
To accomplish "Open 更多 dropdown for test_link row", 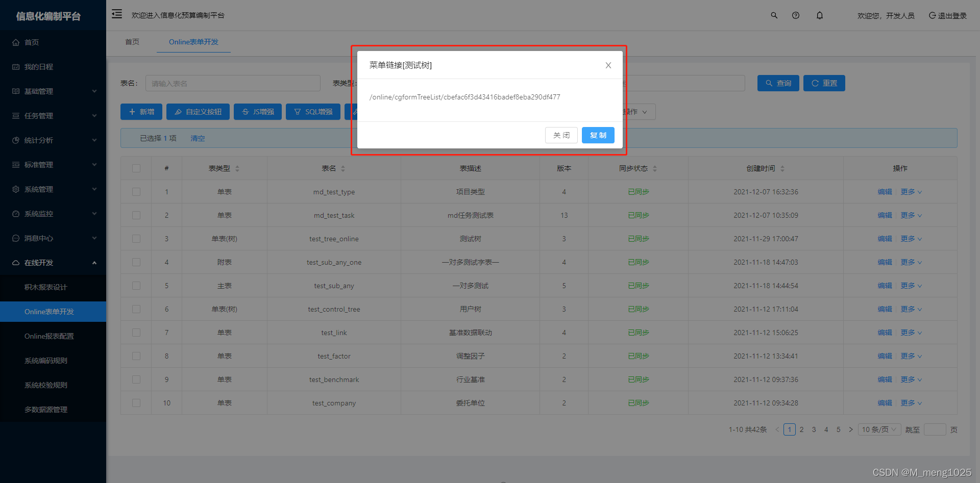I will [911, 333].
